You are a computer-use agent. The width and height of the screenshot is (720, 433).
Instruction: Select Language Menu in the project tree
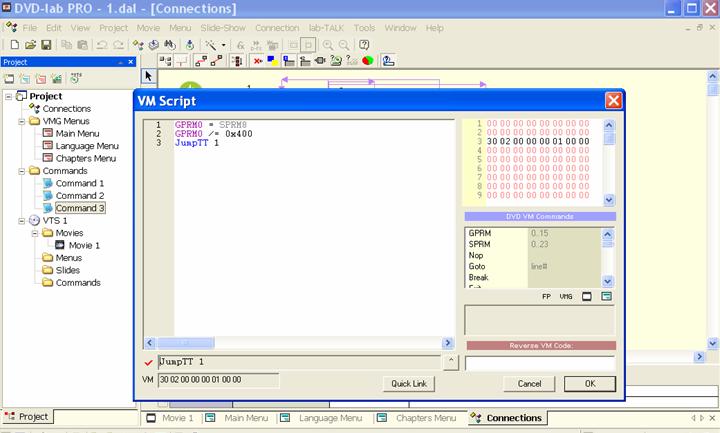(x=87, y=146)
